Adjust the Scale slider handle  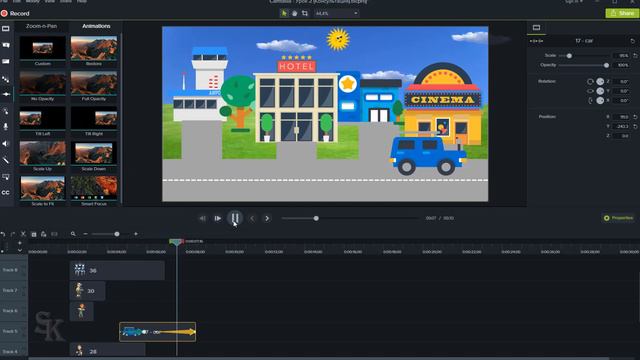[569, 56]
